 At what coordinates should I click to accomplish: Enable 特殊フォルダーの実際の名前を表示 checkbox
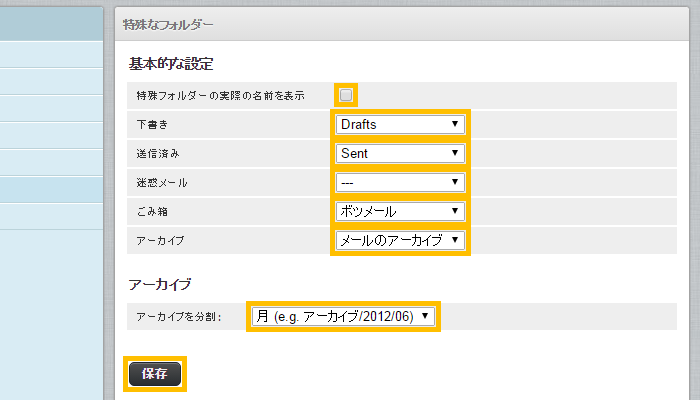(346, 95)
